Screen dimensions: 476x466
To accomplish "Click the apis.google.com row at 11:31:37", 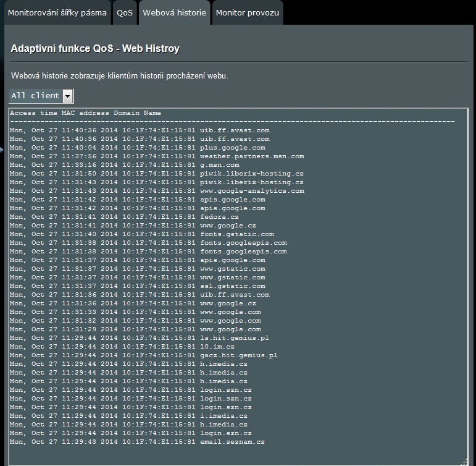I will [x=138, y=260].
